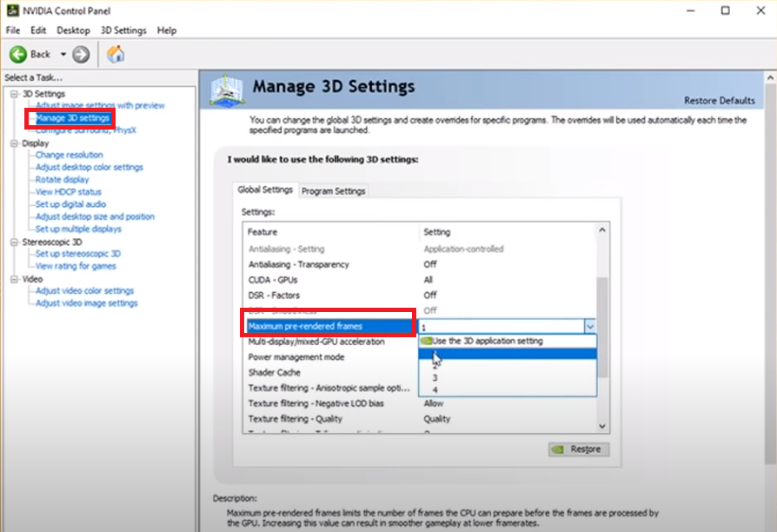Screen dimensions: 777x532
Task: Click the NVIDIA Control Panel title bar icon
Action: click(12, 10)
